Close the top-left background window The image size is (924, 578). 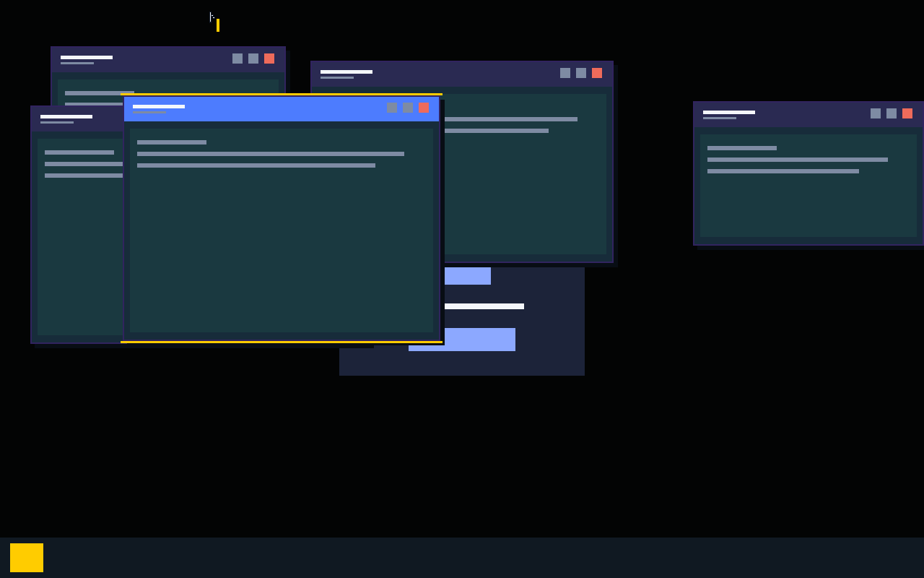pos(269,59)
